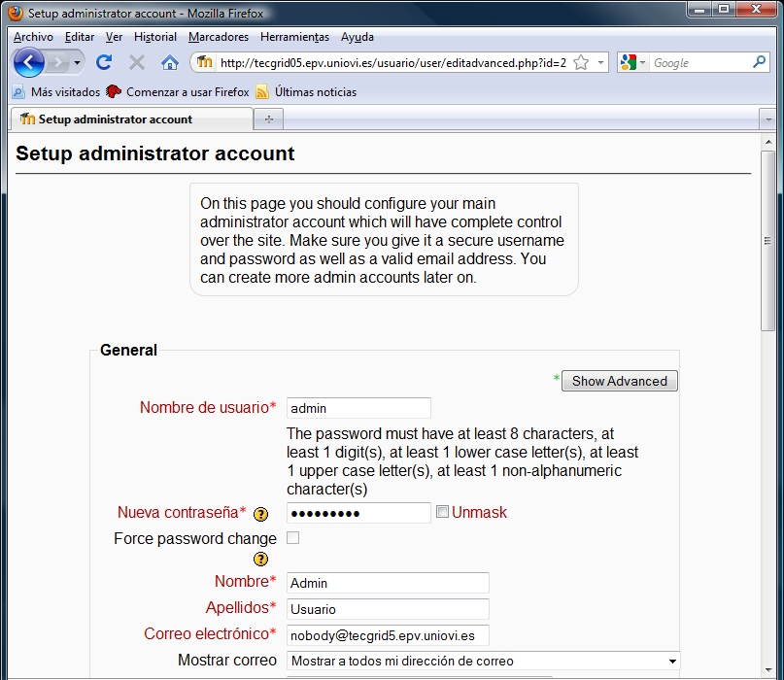Go to the home page icon
Image resolution: width=784 pixels, height=680 pixels.
pyautogui.click(x=169, y=62)
